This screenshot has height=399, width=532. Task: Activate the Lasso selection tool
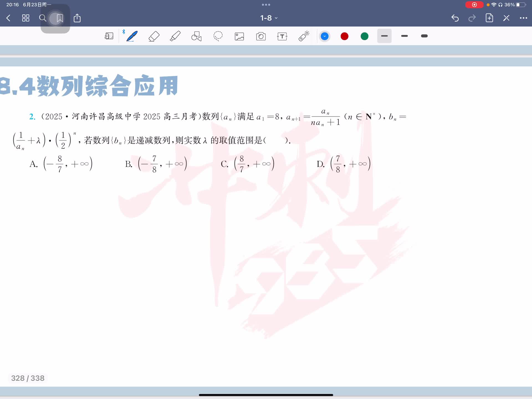pyautogui.click(x=218, y=36)
